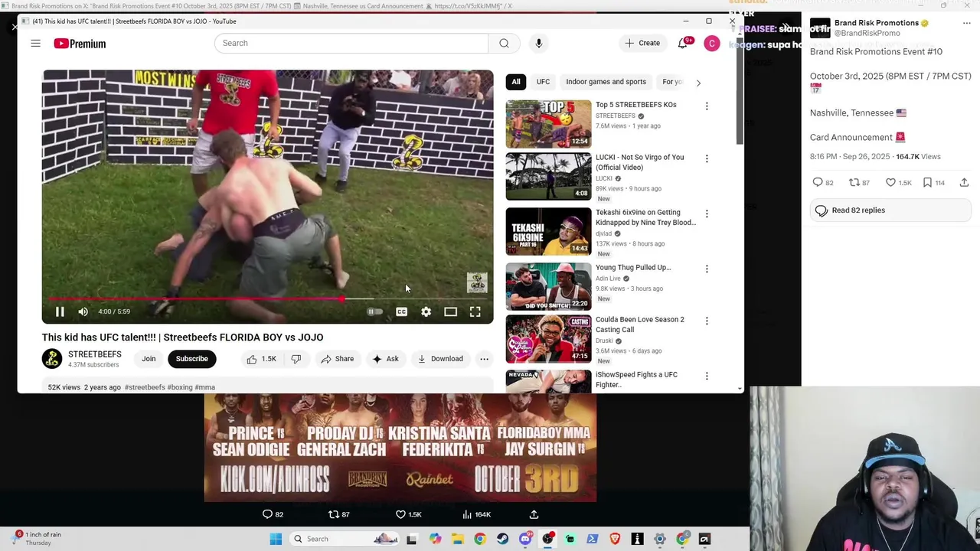
Task: Open the STREETBEEFS channel avatar
Action: click(x=52, y=358)
